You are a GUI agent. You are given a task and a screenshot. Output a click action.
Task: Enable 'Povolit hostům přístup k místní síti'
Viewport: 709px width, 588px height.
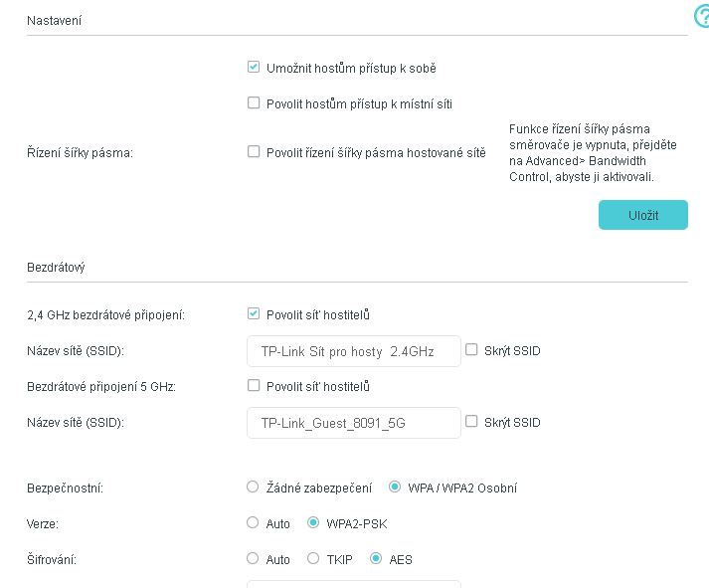(254, 103)
